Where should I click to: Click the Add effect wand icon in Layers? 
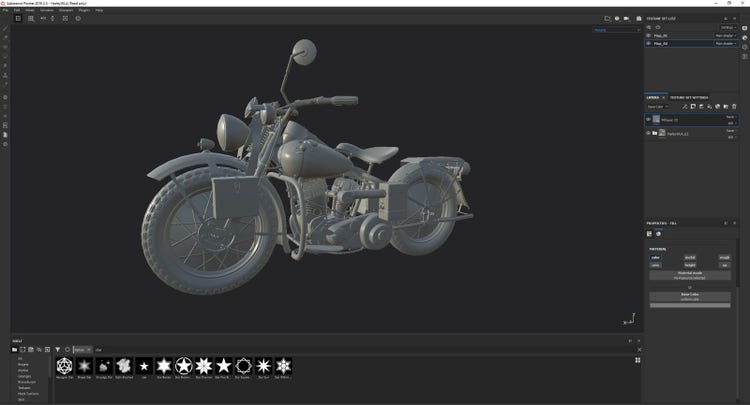tap(684, 107)
